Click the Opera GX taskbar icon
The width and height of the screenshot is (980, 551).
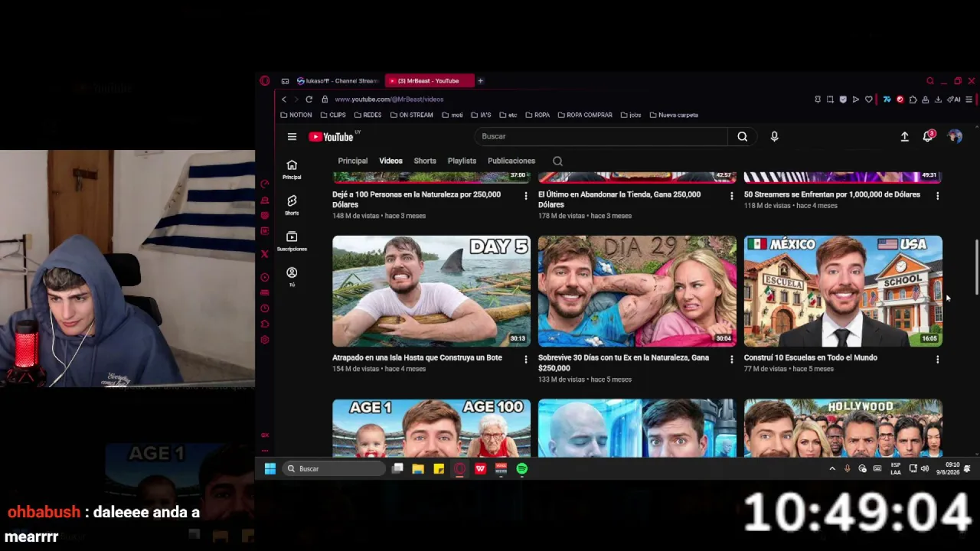pyautogui.click(x=459, y=468)
